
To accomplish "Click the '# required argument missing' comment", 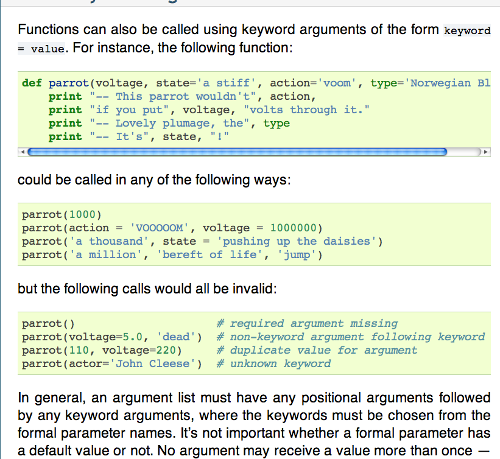I will [307, 323].
